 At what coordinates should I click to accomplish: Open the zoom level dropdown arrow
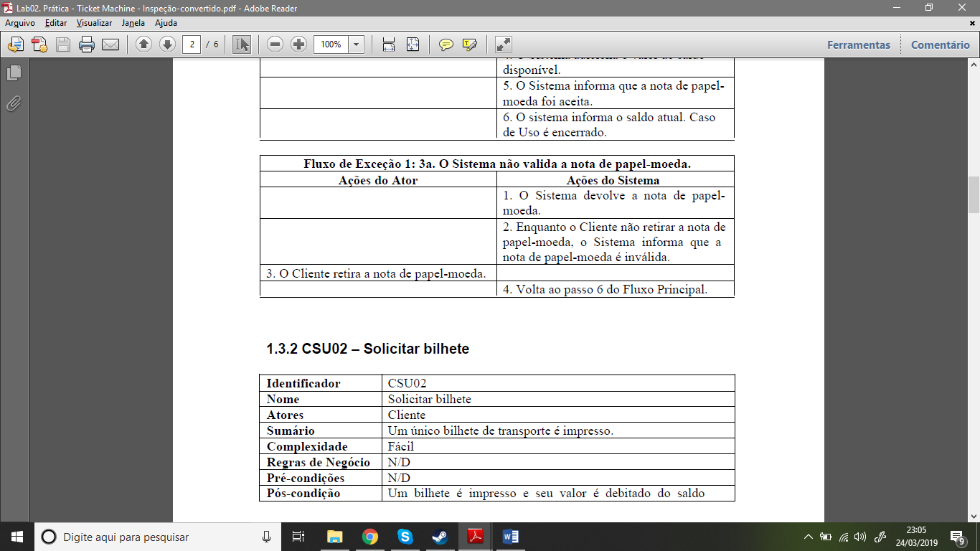coord(357,44)
